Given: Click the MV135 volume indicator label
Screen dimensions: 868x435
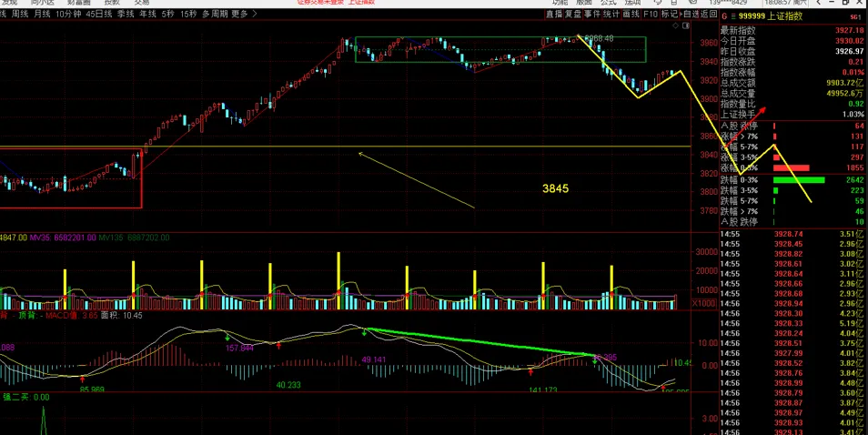Looking at the screenshot, I should (x=134, y=238).
